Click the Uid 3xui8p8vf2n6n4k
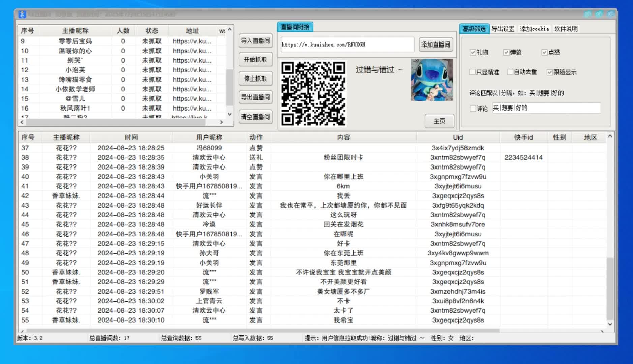This screenshot has height=364, width=633. (x=458, y=301)
